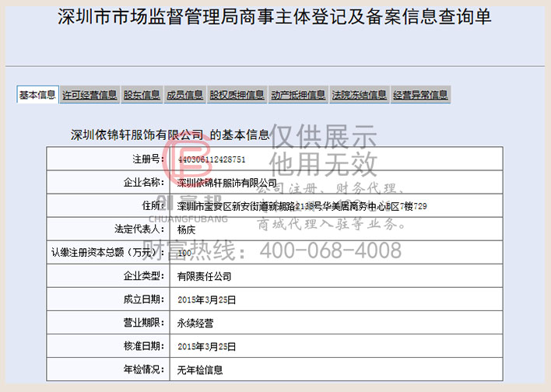
Task: Open the 许可经营信息 tab
Action: 89,95
